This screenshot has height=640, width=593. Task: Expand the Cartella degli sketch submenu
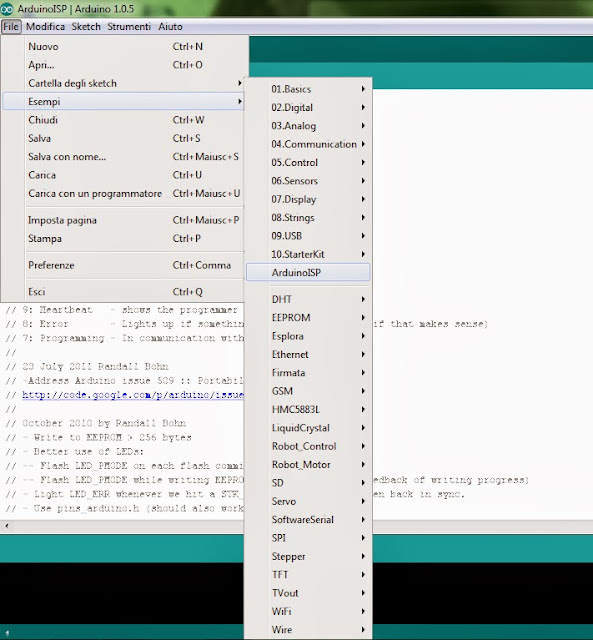click(x=123, y=83)
